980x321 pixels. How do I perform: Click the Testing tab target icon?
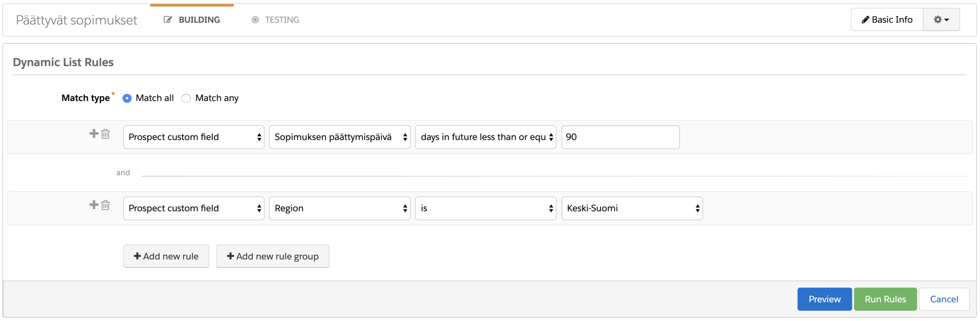click(255, 20)
